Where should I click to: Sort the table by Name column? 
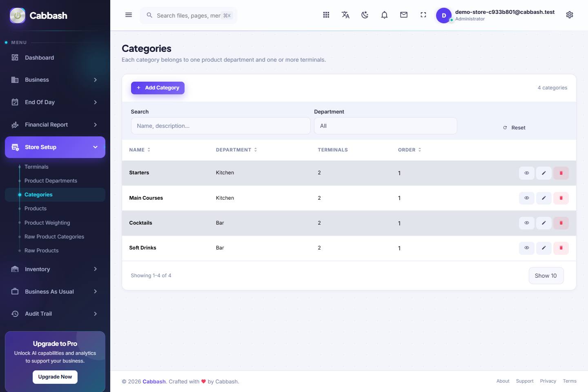coord(140,150)
